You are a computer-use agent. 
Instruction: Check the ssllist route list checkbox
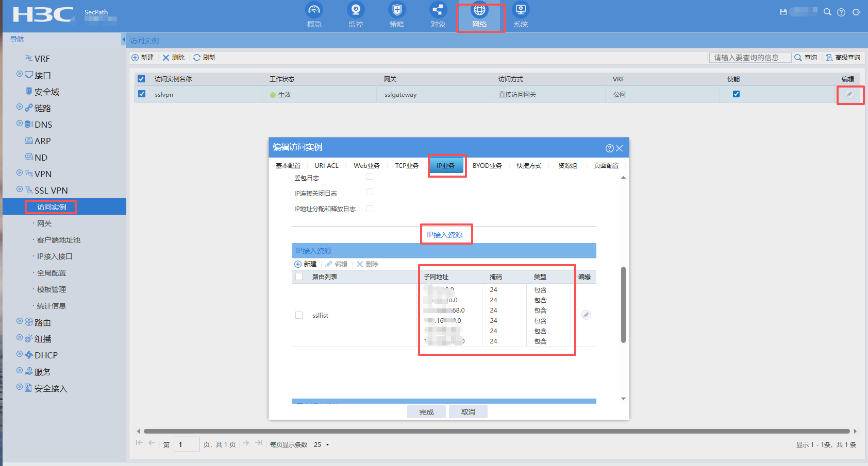299,315
